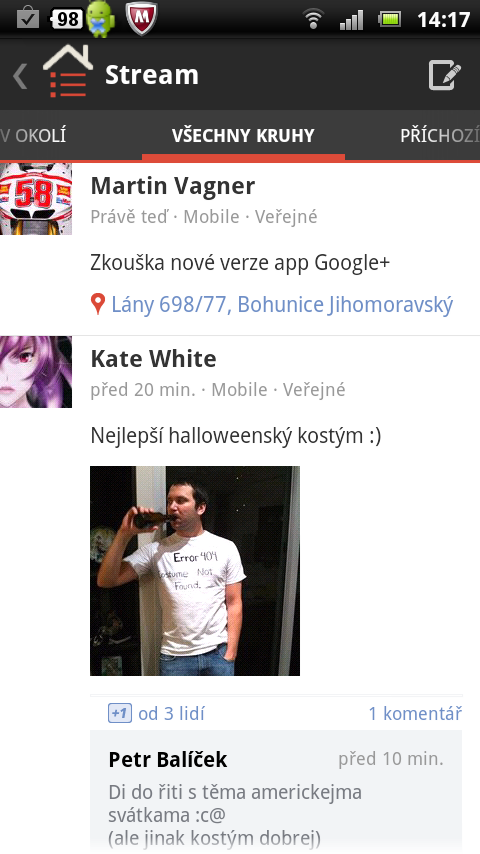Tap the +1 badge on Kate's post
This screenshot has height=854, width=480.
click(x=120, y=713)
